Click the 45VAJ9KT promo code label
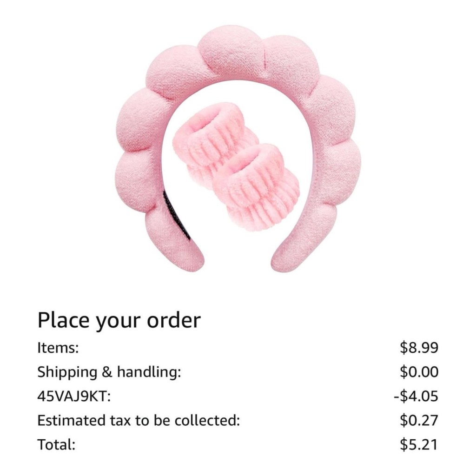Screen dimensions: 476x476 (74, 396)
